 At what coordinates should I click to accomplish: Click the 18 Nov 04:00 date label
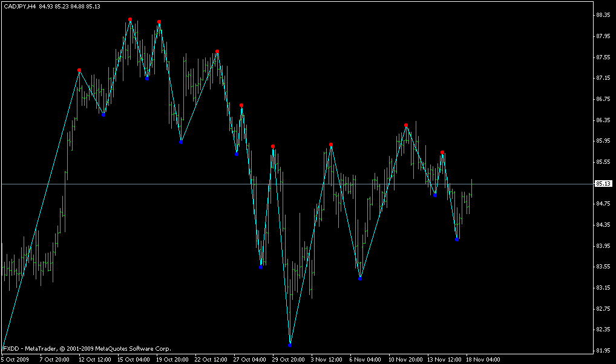(x=483, y=359)
